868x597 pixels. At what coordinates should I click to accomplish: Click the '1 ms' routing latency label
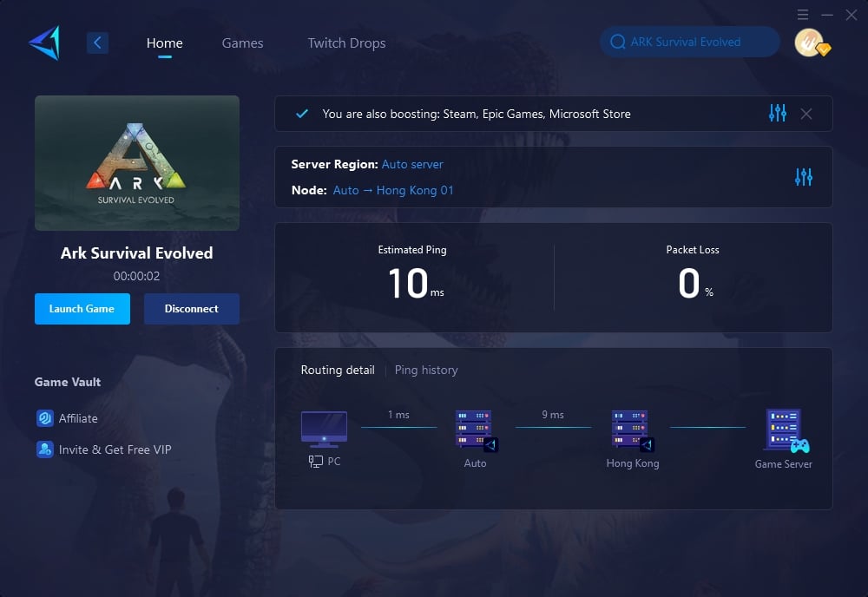(x=398, y=415)
